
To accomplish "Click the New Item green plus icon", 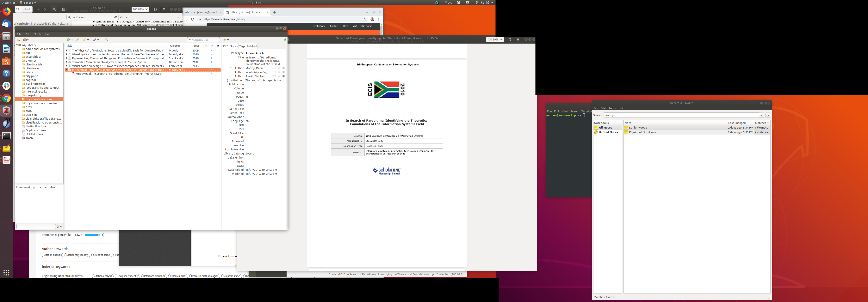I will point(68,40).
